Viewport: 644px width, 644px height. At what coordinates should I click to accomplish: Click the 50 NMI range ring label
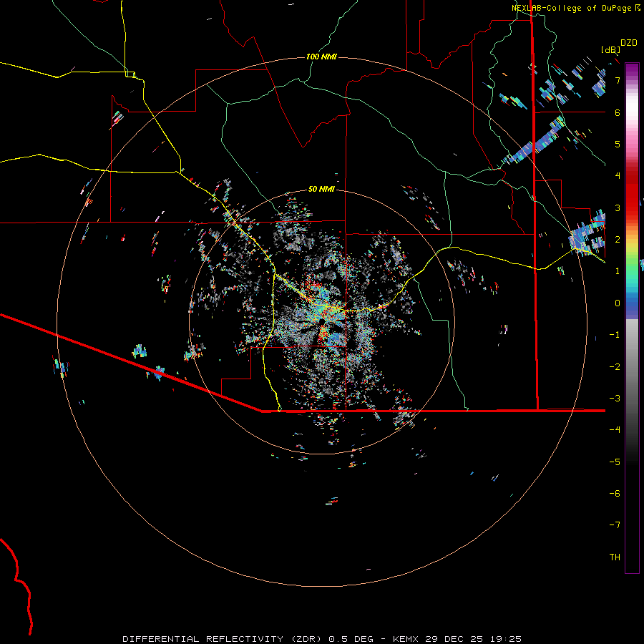(x=321, y=189)
